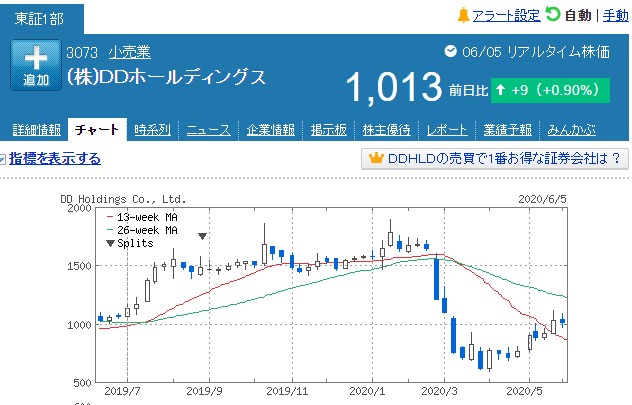Select 自動 refresh mode
632x405 pixels.
pyautogui.click(x=578, y=16)
